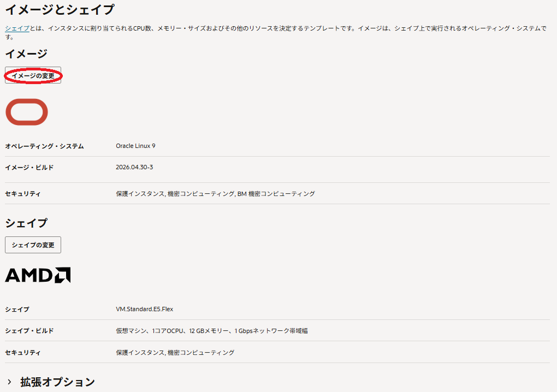Click the オペレーティング・システム label
The width and height of the screenshot is (557, 392).
pyautogui.click(x=44, y=146)
